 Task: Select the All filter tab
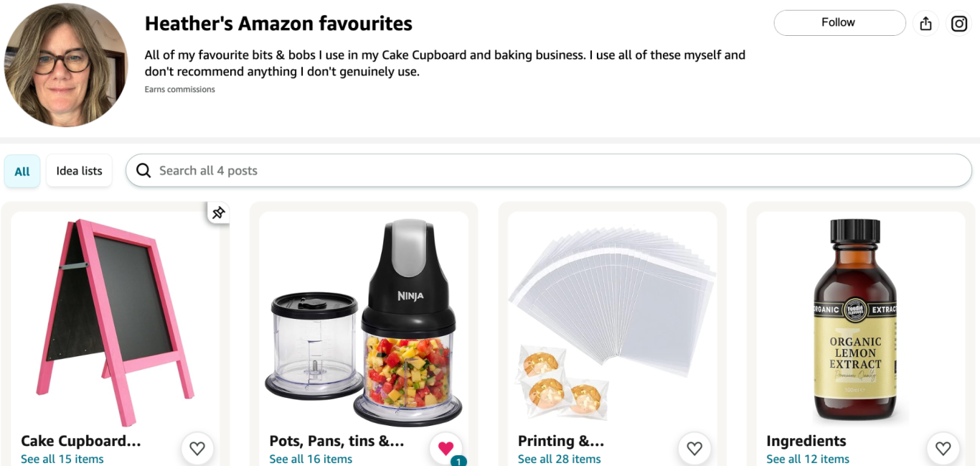point(22,171)
